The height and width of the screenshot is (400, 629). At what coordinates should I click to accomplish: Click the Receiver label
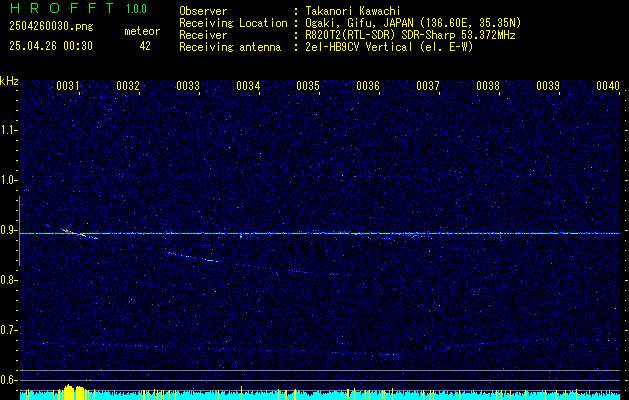(x=203, y=35)
